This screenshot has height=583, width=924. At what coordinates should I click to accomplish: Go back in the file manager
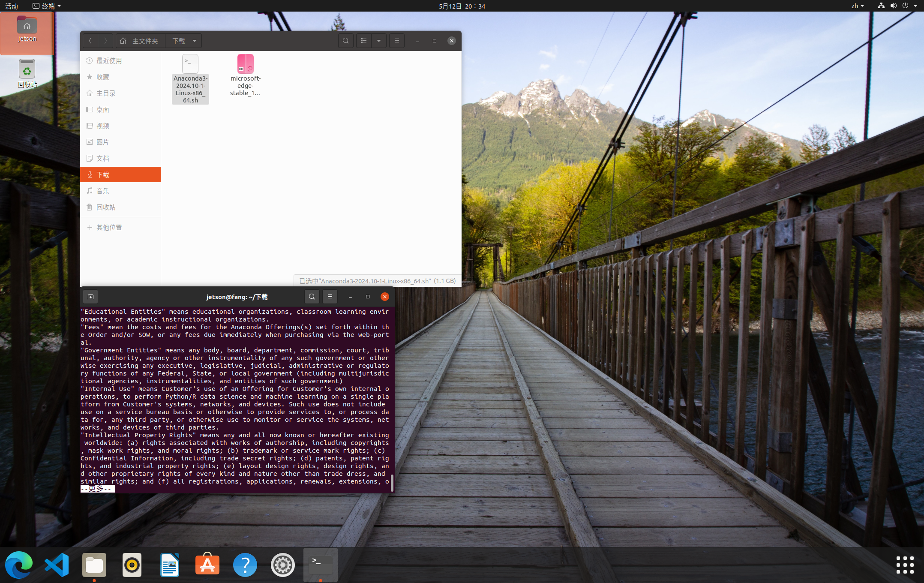(x=90, y=41)
